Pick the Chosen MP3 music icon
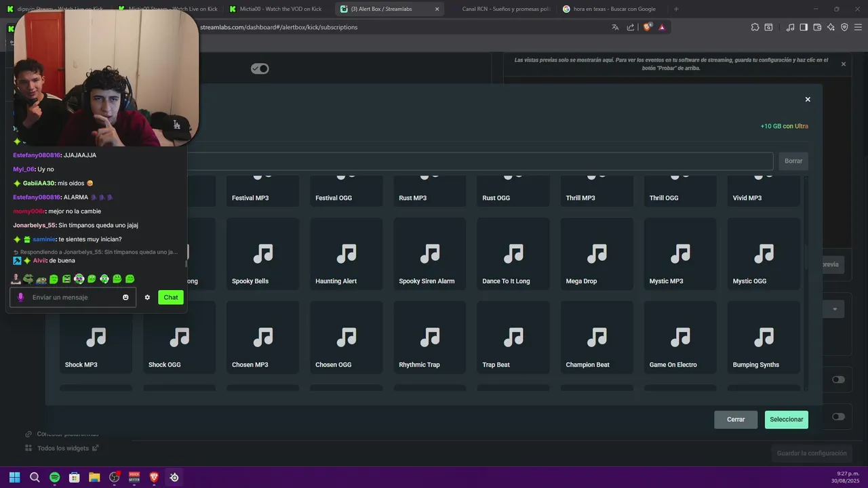This screenshot has height=488, width=868. (263, 338)
